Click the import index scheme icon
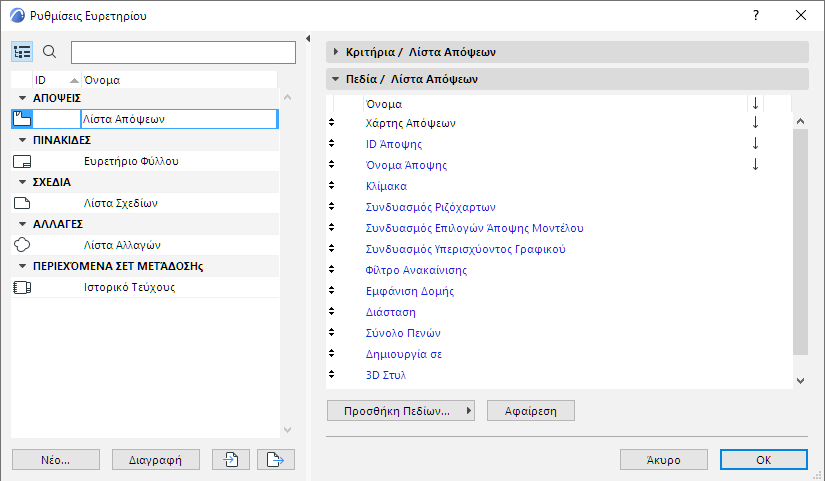The image size is (825, 481). (x=230, y=459)
